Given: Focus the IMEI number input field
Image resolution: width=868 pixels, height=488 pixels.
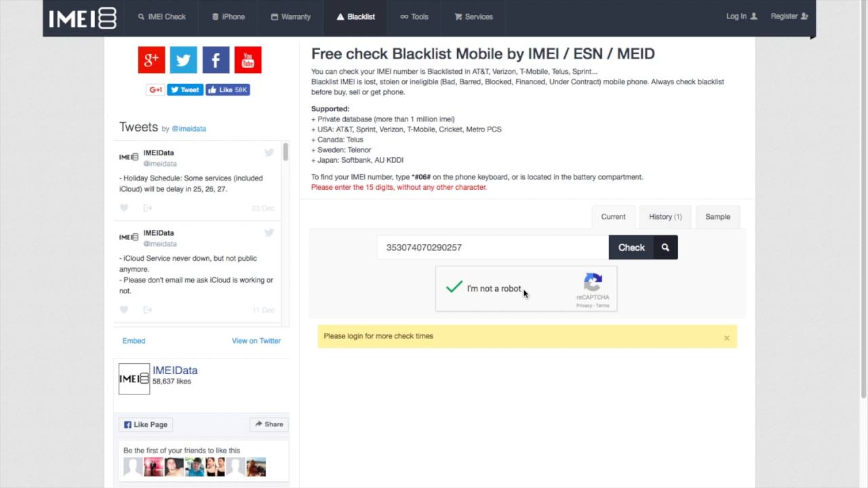Looking at the screenshot, I should [493, 247].
